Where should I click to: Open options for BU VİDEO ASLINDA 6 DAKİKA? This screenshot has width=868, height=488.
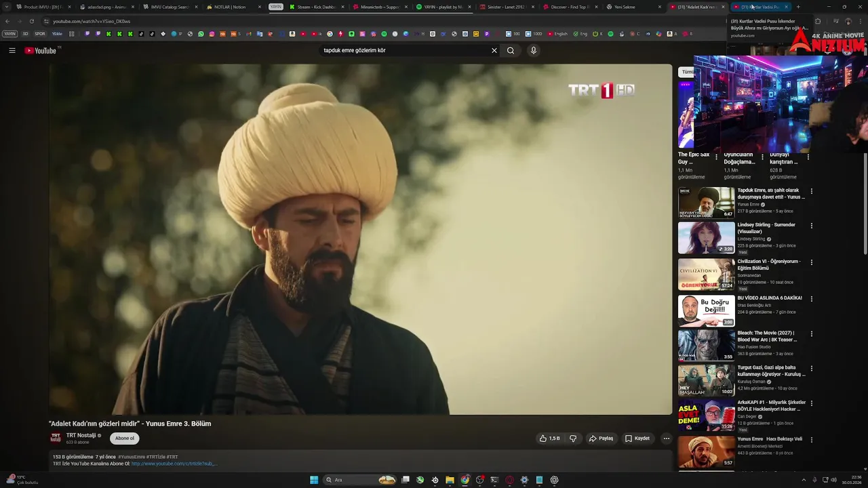tap(811, 299)
